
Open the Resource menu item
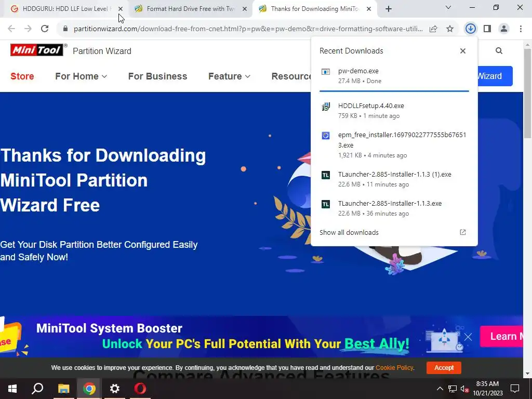(x=291, y=76)
